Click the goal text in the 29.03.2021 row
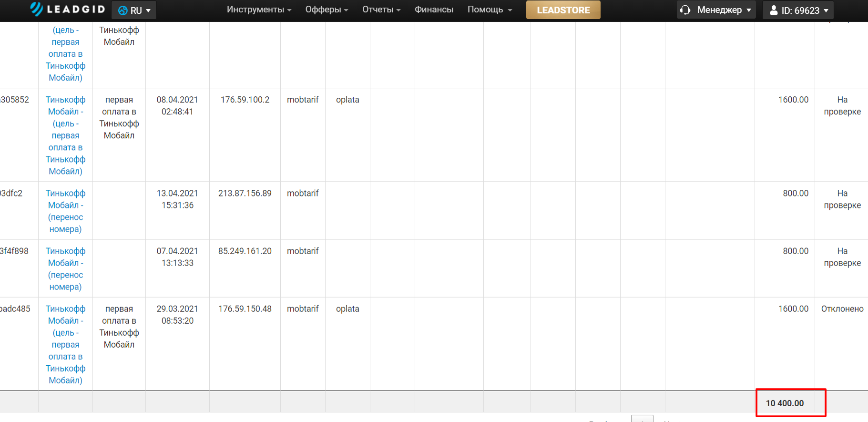 click(x=119, y=327)
